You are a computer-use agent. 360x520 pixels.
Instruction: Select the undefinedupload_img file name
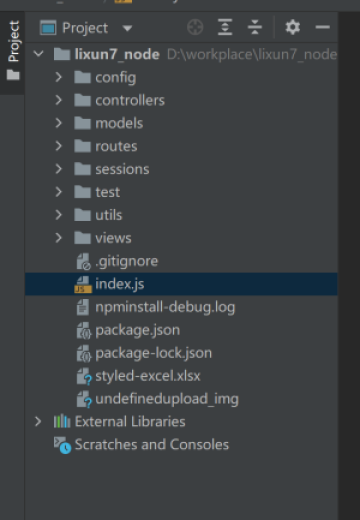click(167, 399)
